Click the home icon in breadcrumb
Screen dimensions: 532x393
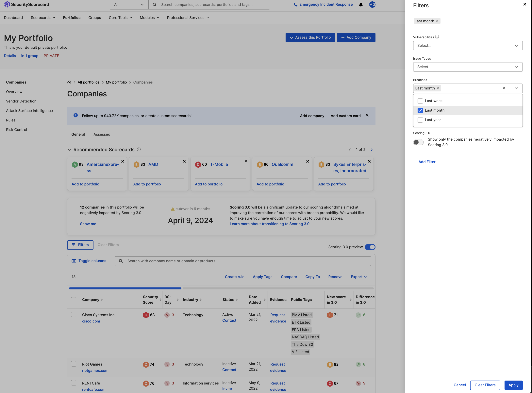(69, 82)
